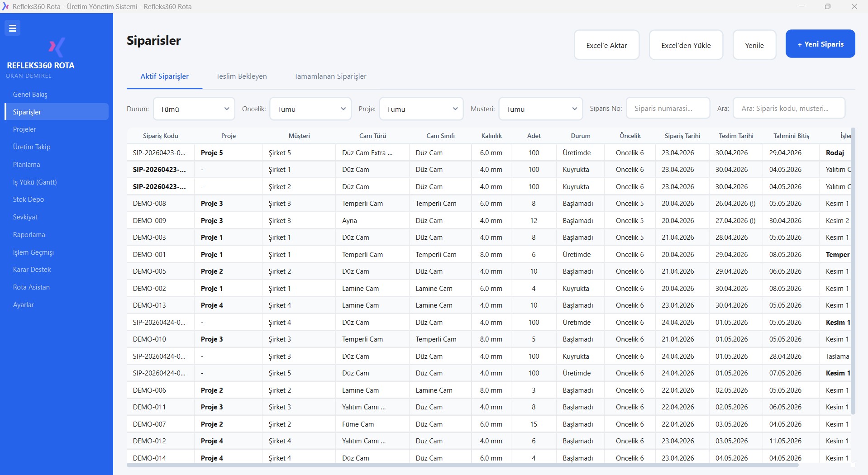The image size is (868, 475).
Task: Select the DEMO-008 order row
Action: [x=149, y=204]
